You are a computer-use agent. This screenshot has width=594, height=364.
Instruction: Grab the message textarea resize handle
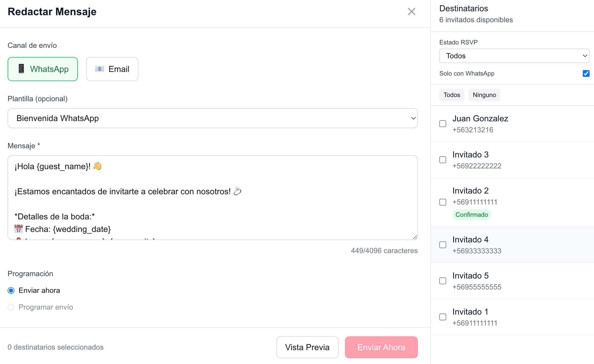coord(415,237)
